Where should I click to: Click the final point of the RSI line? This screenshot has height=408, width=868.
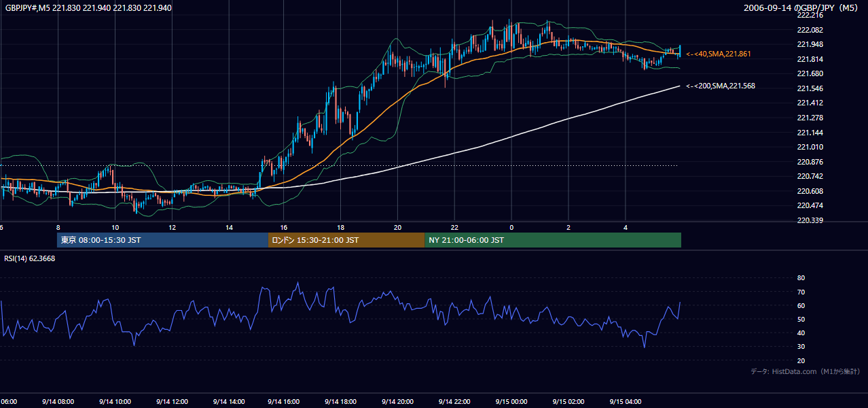[x=680, y=303]
